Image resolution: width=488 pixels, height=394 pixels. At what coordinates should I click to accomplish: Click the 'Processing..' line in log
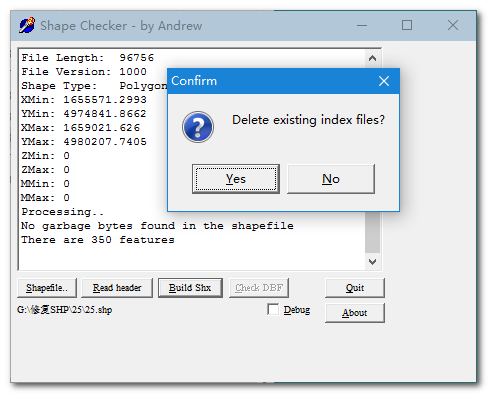coord(63,212)
